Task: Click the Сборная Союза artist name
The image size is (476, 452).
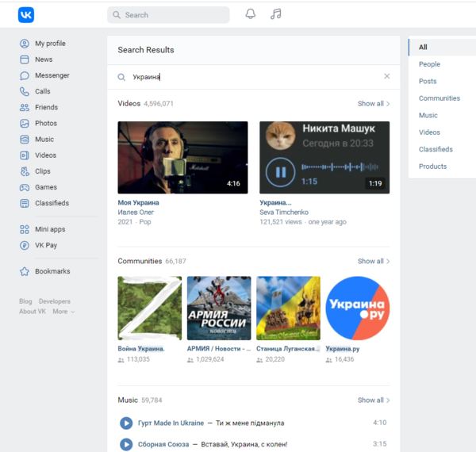Action: coord(163,444)
